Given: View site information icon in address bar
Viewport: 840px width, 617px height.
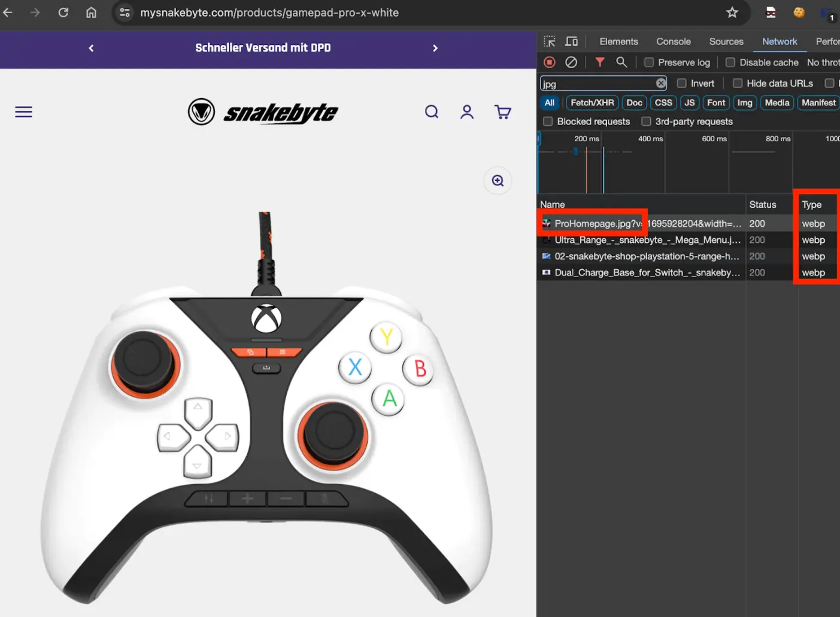Looking at the screenshot, I should click(125, 12).
